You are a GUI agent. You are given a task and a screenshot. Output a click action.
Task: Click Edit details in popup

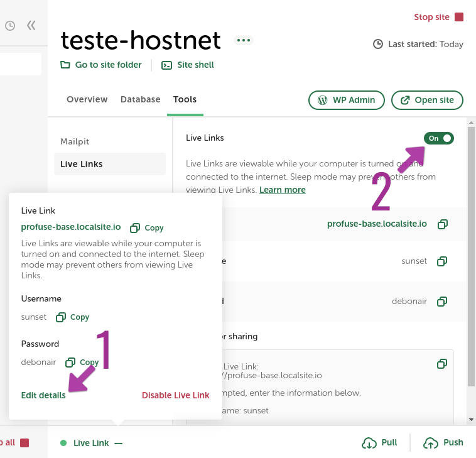click(x=43, y=395)
